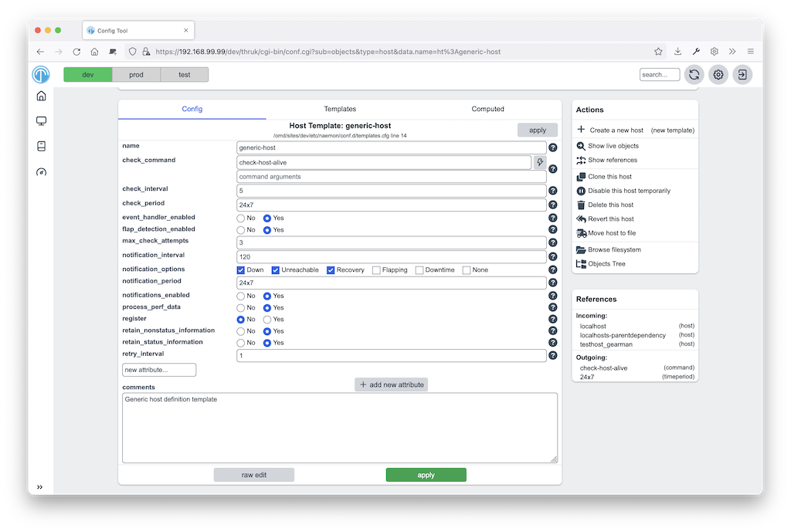
Task: Open Browse filesystem
Action: coord(614,249)
